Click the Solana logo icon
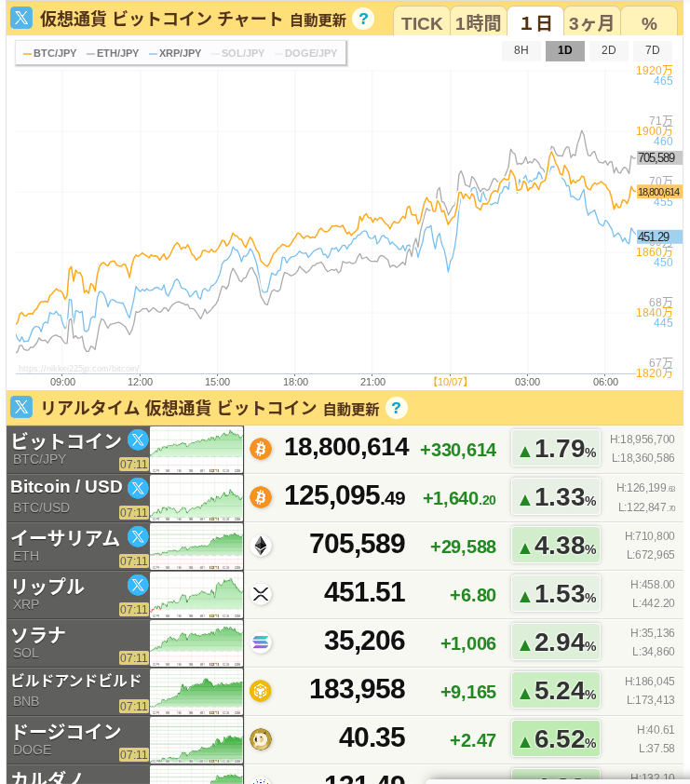The image size is (690, 784). pos(260,642)
